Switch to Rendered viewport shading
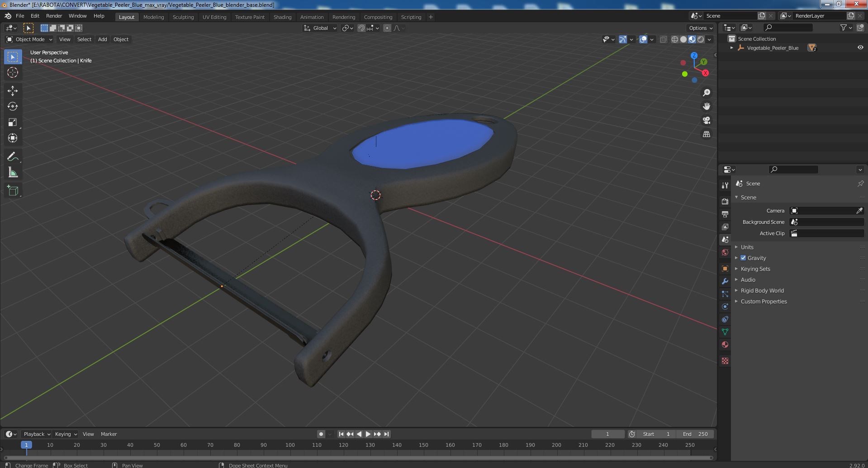868x468 pixels. click(x=701, y=39)
